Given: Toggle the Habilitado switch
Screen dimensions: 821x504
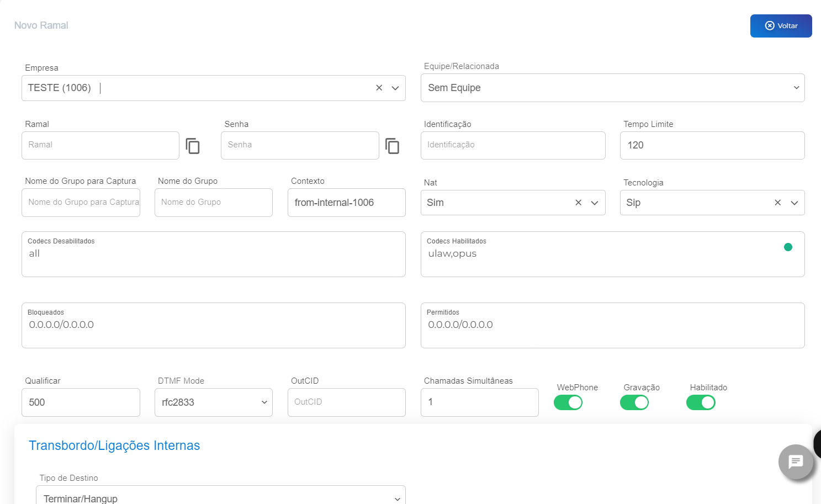Looking at the screenshot, I should click(701, 402).
